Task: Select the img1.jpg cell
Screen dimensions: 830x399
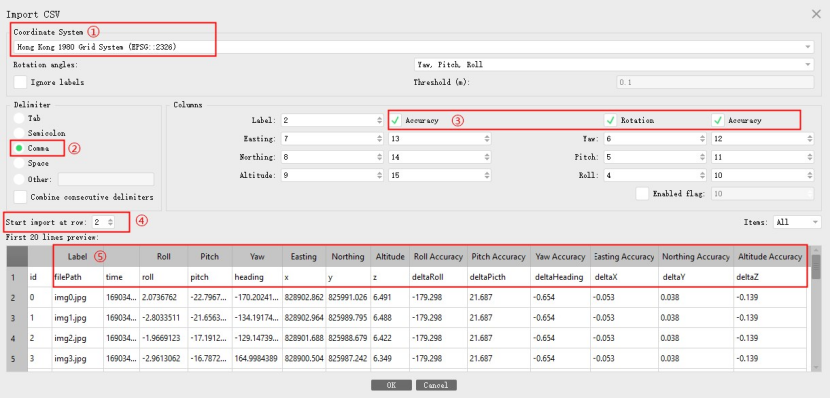Action: click(77, 318)
